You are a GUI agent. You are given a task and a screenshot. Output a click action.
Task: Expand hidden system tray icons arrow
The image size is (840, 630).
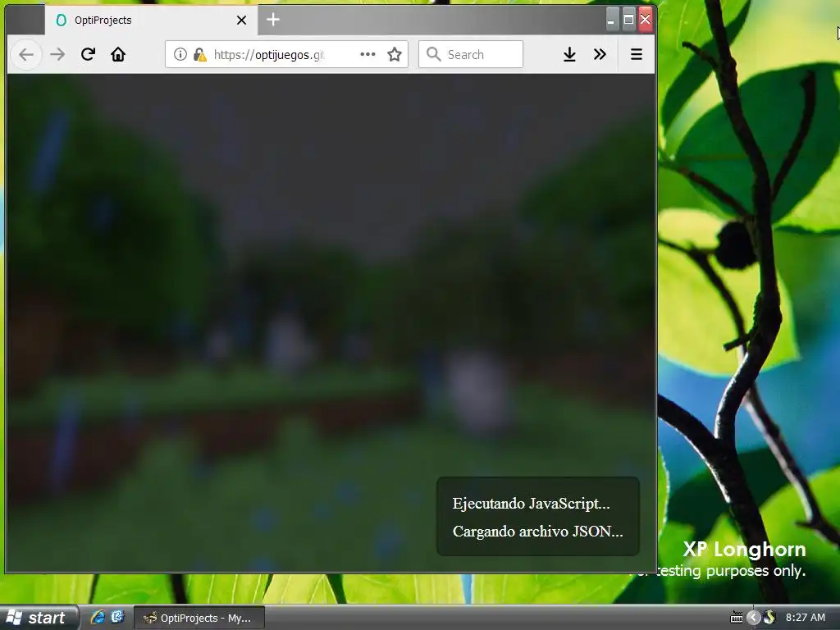point(753,618)
